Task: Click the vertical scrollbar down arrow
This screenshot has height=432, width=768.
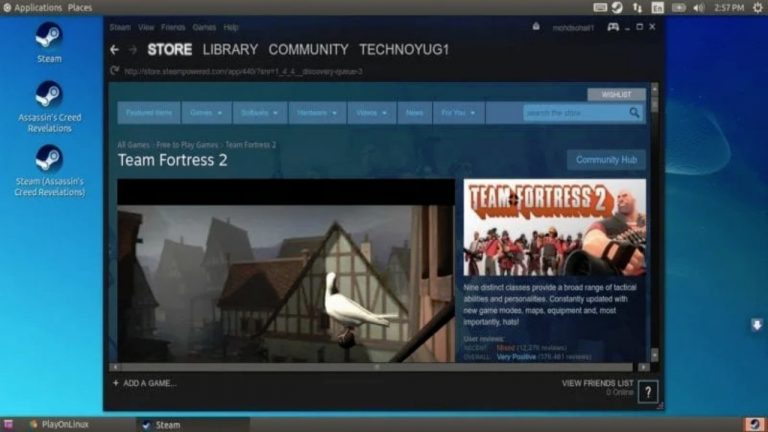Action: pyautogui.click(x=654, y=355)
